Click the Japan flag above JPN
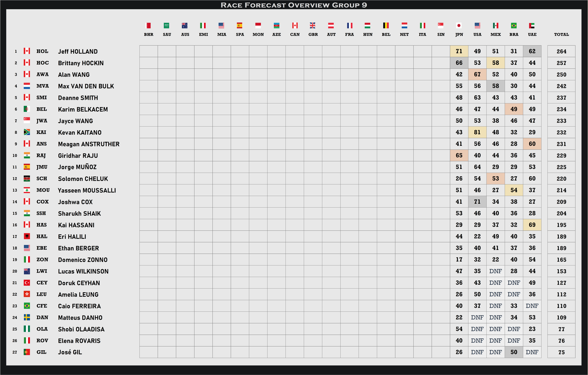 tap(459, 26)
